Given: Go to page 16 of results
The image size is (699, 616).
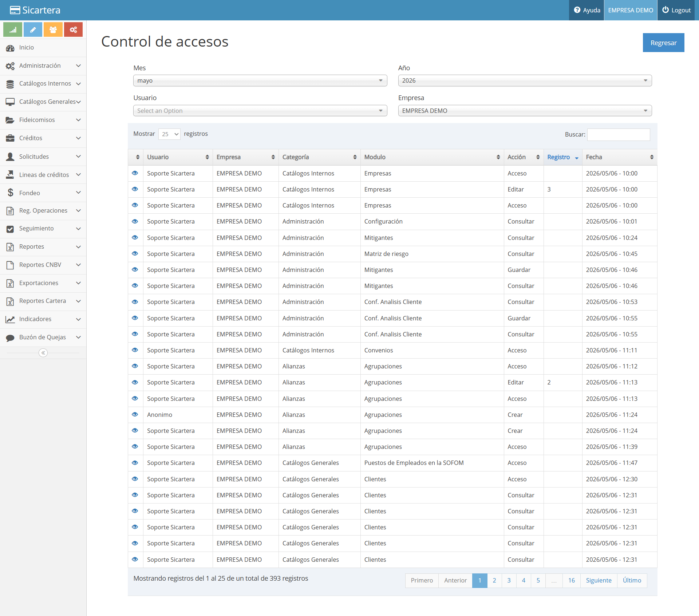Looking at the screenshot, I should pyautogui.click(x=571, y=580).
